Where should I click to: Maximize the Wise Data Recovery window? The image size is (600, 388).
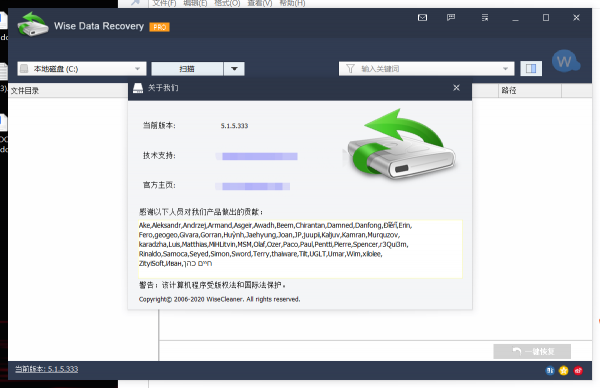(546, 18)
